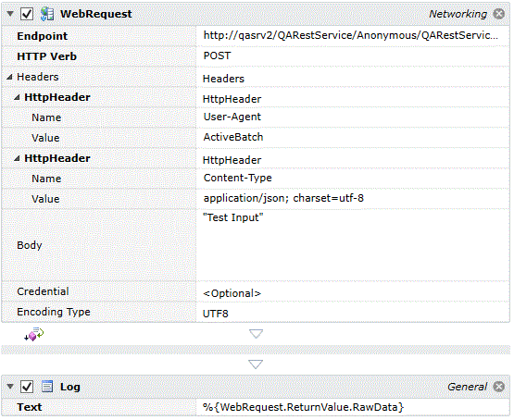Collapse the second HttpHeader Content-Type group
This screenshot has height=420, width=514.
17,158
